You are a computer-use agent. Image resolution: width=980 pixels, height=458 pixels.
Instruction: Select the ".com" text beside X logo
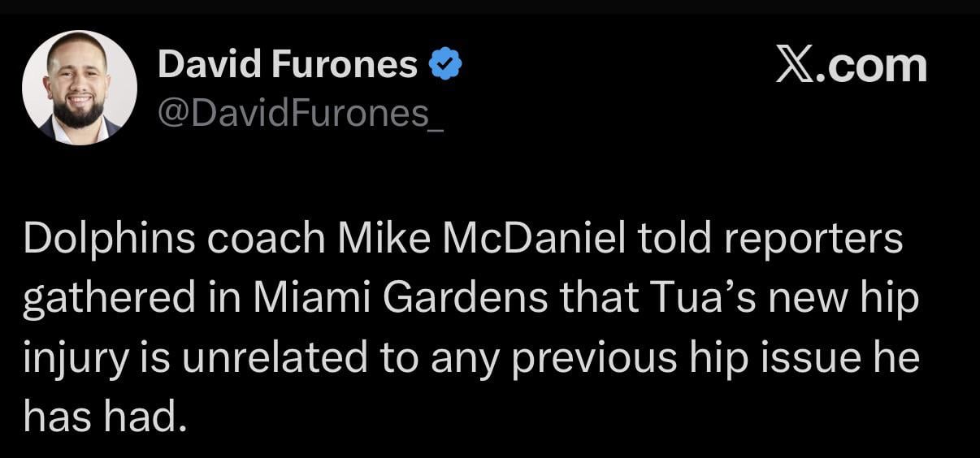coord(871,67)
